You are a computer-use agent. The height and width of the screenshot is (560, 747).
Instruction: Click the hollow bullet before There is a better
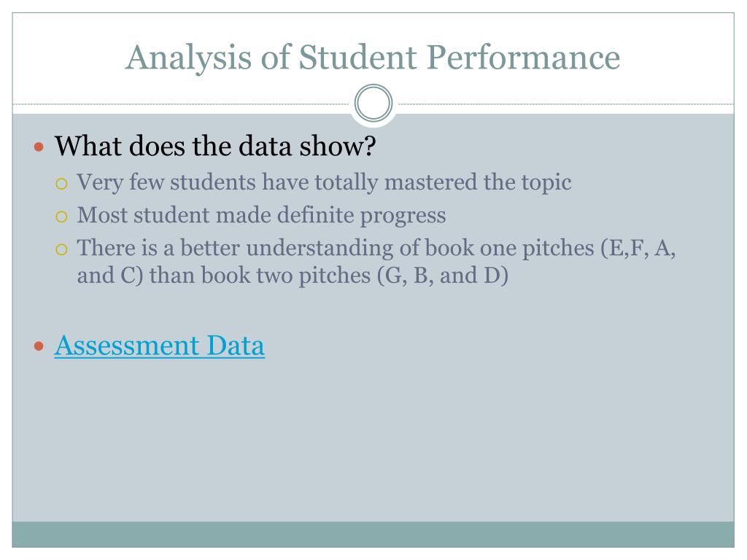point(61,249)
